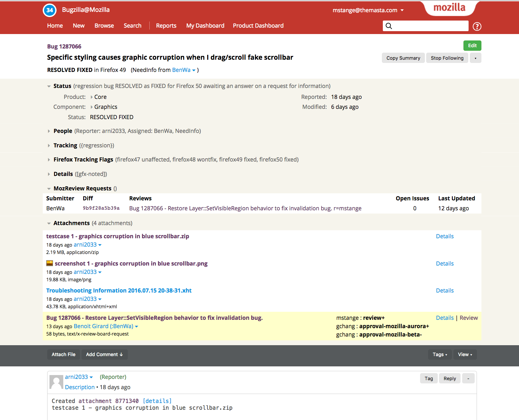Viewport: 519px width, 420px height.
Task: Open testcase 1 blue scrollbar.zip attachment
Action: [118, 236]
